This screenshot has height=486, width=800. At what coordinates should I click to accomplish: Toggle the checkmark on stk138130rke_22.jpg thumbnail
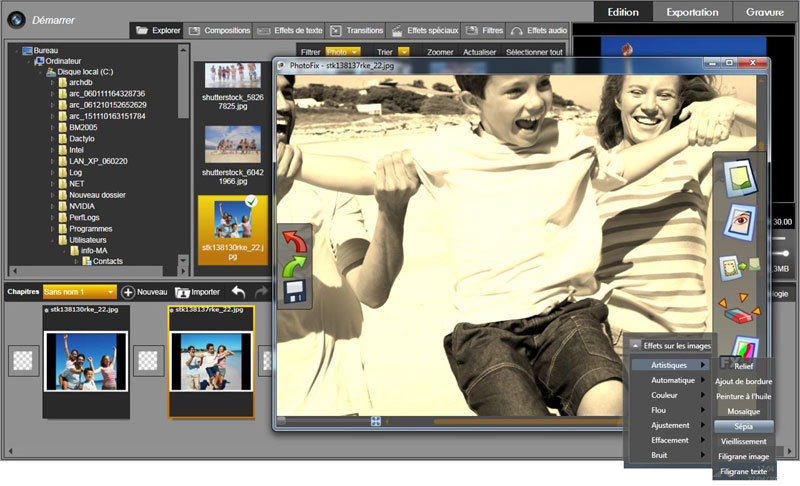tap(252, 203)
